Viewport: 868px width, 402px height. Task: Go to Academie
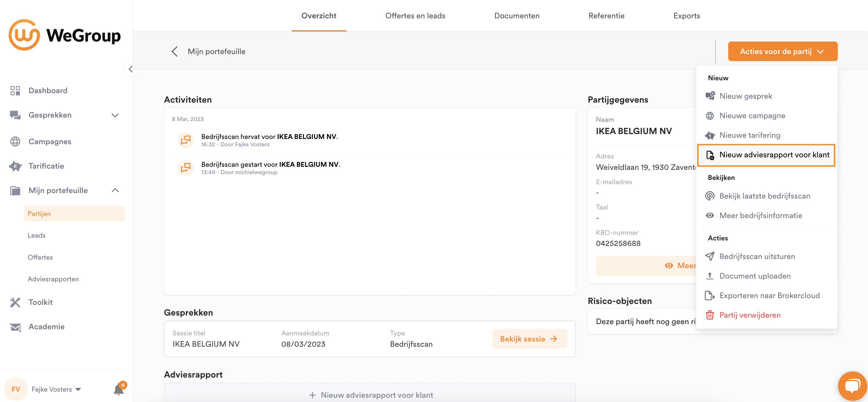pos(46,327)
